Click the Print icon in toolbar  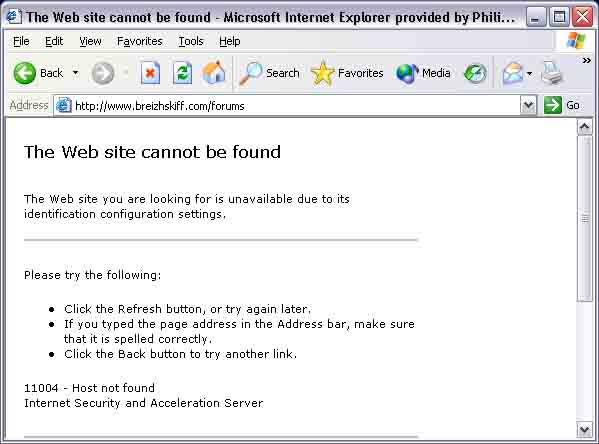coord(552,73)
